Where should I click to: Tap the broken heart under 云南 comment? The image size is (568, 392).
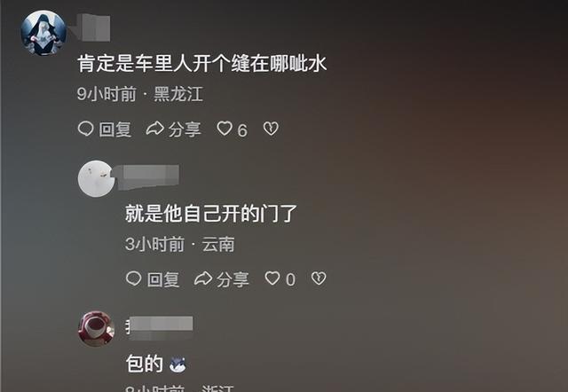(319, 278)
